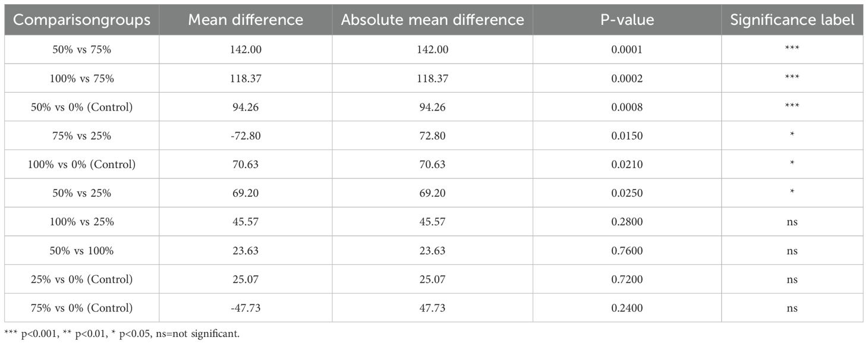Click the 75% vs 25% row label
868x344 pixels.
click(x=82, y=135)
